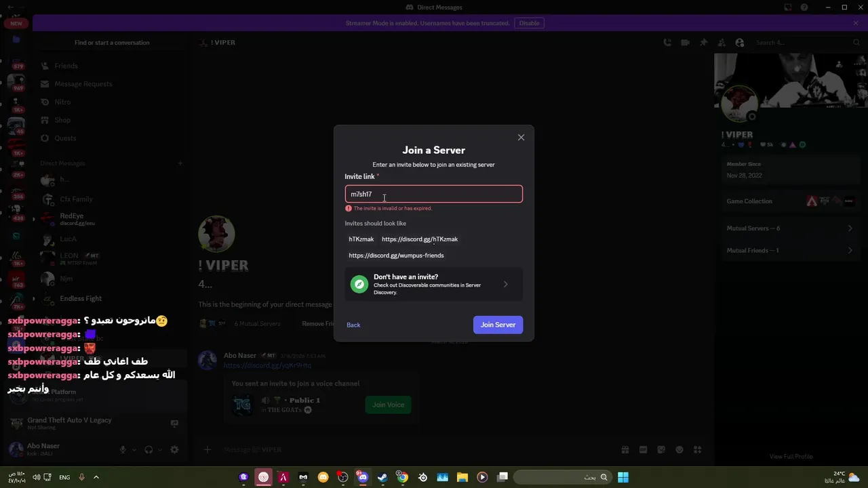Expand the Mutual Servers — 6 section
The height and width of the screenshot is (488, 868).
789,228
